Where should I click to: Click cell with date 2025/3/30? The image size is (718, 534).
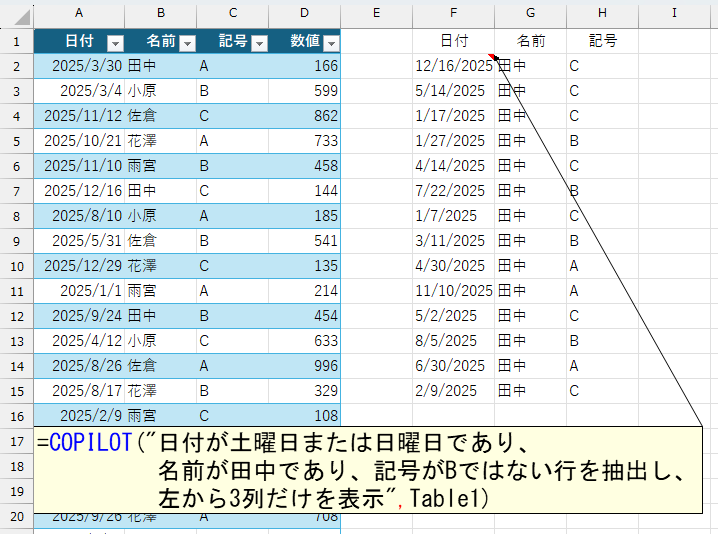[x=79, y=66]
